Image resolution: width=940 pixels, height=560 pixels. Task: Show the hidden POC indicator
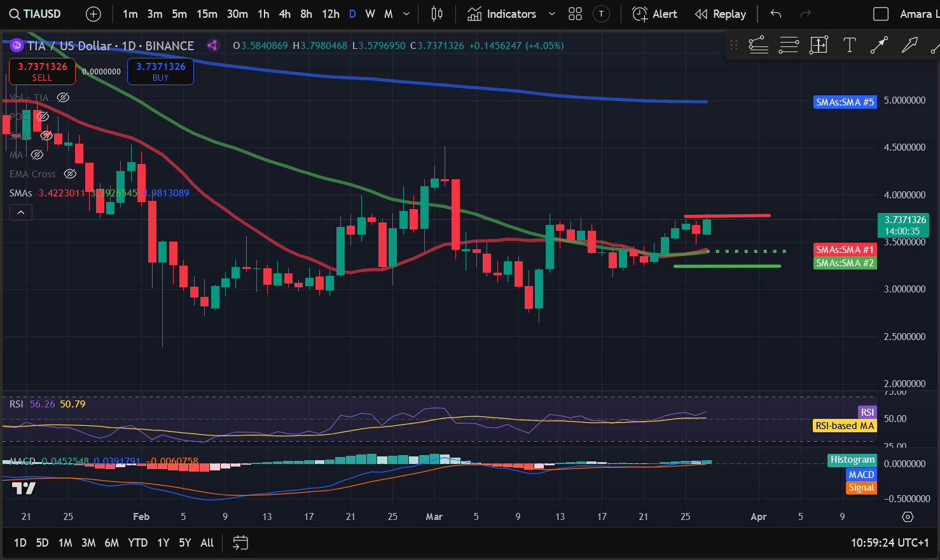click(42, 117)
